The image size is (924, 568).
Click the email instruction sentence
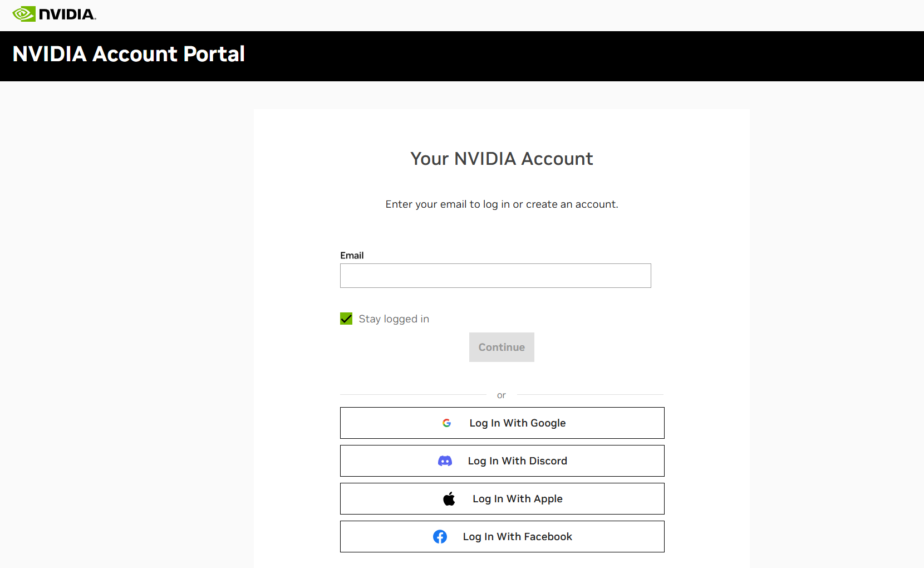coord(501,204)
